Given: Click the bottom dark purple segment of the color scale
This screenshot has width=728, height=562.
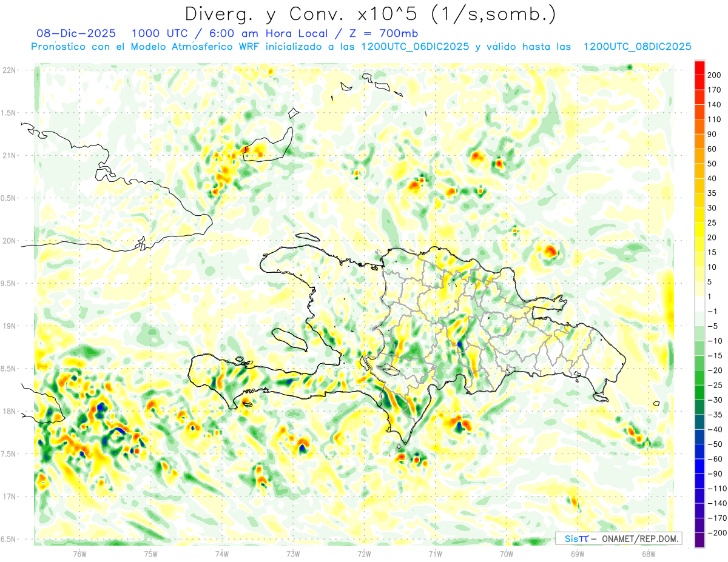Looking at the screenshot, I should pos(699,540).
